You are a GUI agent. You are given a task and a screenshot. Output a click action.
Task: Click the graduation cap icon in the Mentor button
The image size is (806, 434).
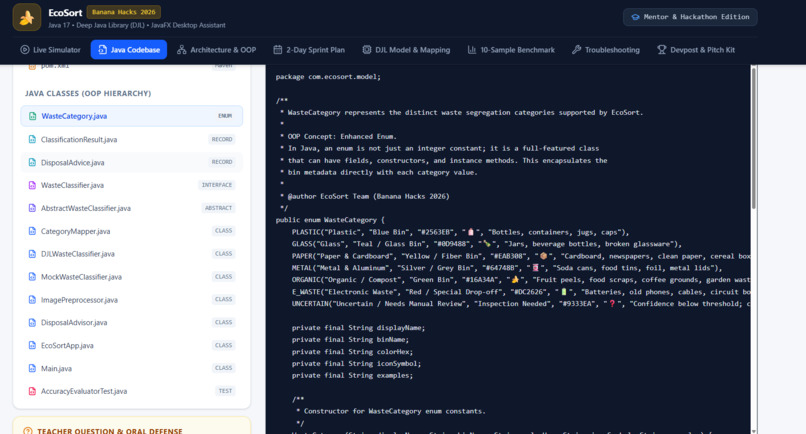click(635, 17)
